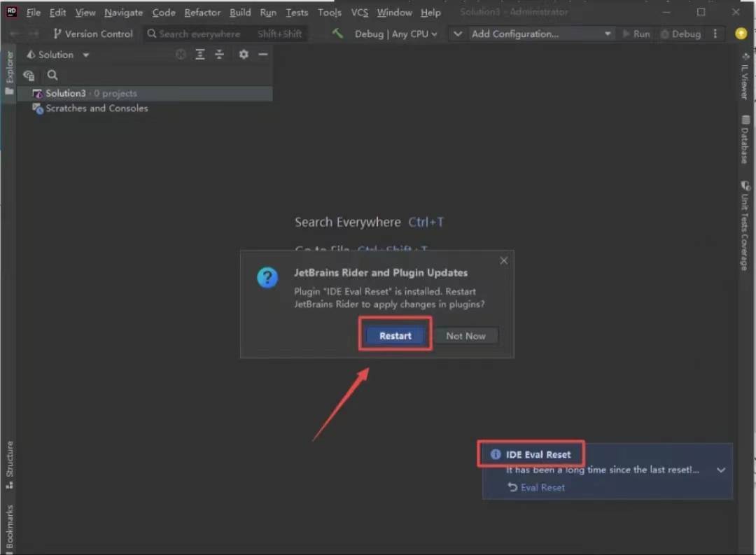Click the forward navigation arrow
The width and height of the screenshot is (756, 555).
coord(34,34)
